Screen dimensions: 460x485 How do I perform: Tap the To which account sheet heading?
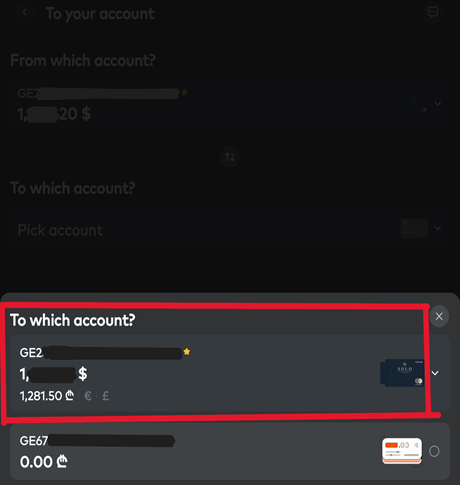tap(73, 320)
